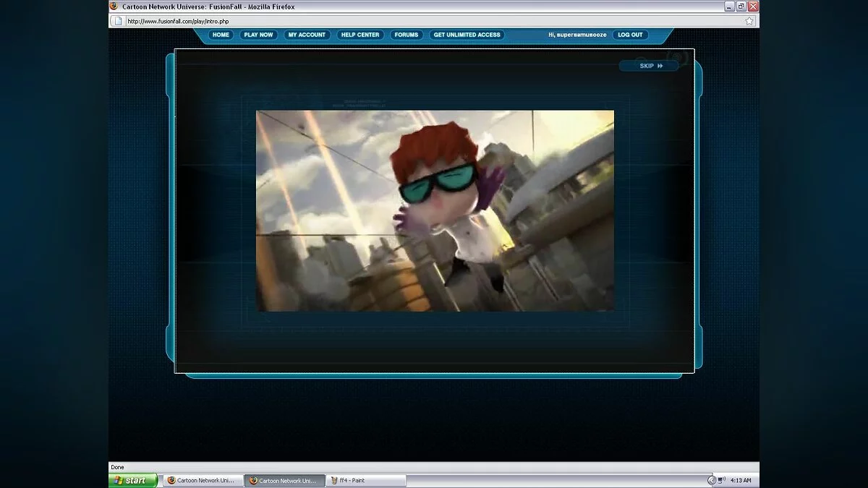Skip the intro video with SKIP
This screenshot has height=488, width=868.
(650, 66)
